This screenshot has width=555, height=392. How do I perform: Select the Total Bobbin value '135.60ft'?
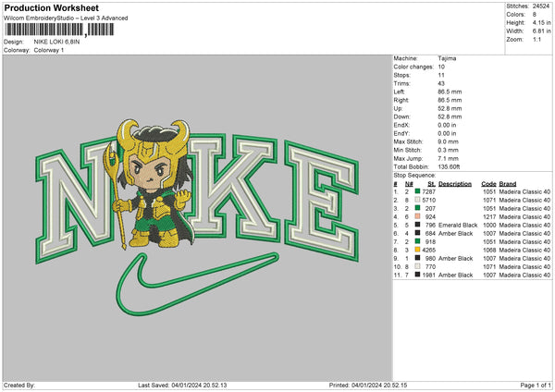click(449, 166)
